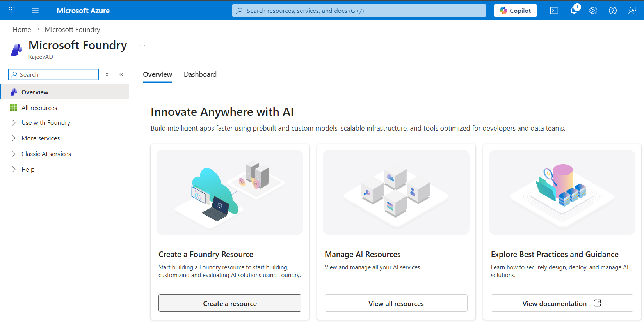Click the Create a resource button

tap(229, 303)
